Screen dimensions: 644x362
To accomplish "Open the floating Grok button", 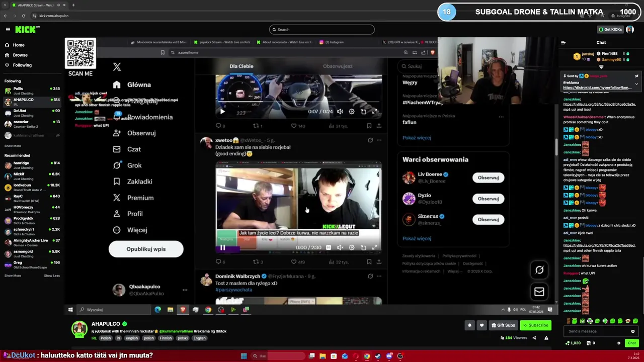I will click(539, 270).
